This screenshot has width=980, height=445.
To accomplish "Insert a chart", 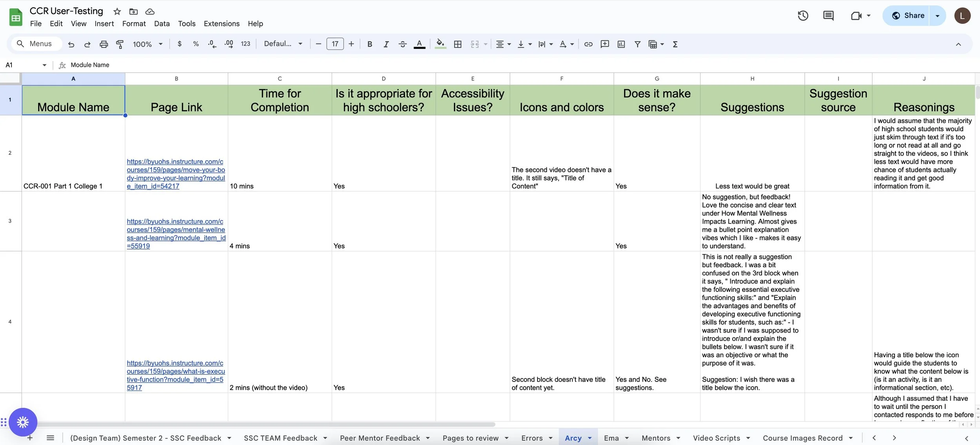I will click(x=621, y=44).
